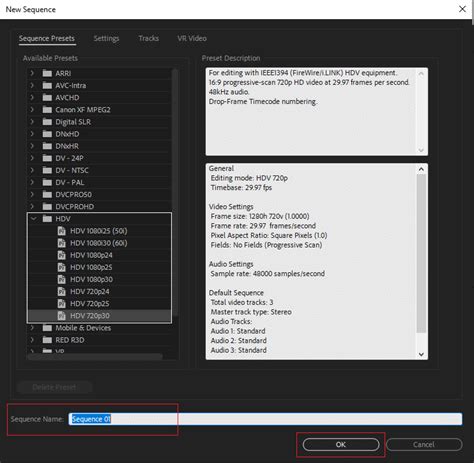Screen dimensions: 474x463
Task: Choose the HDV 1080p24 preset icon
Action: click(x=62, y=255)
